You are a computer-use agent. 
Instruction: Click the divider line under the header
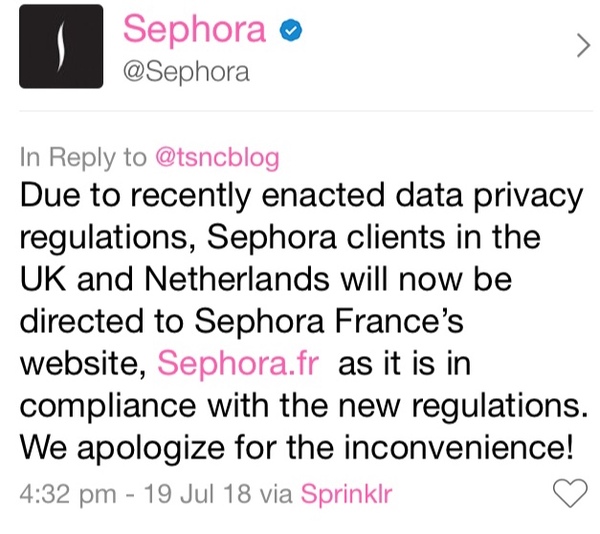[300, 110]
